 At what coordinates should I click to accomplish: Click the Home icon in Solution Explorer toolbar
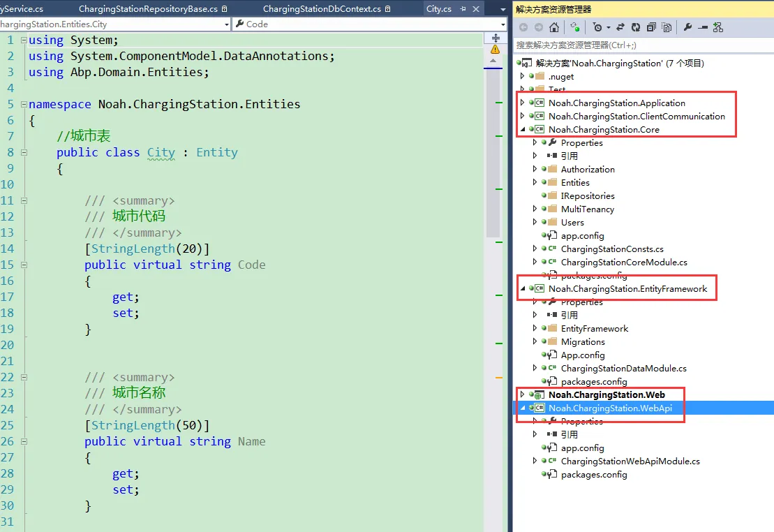[553, 27]
